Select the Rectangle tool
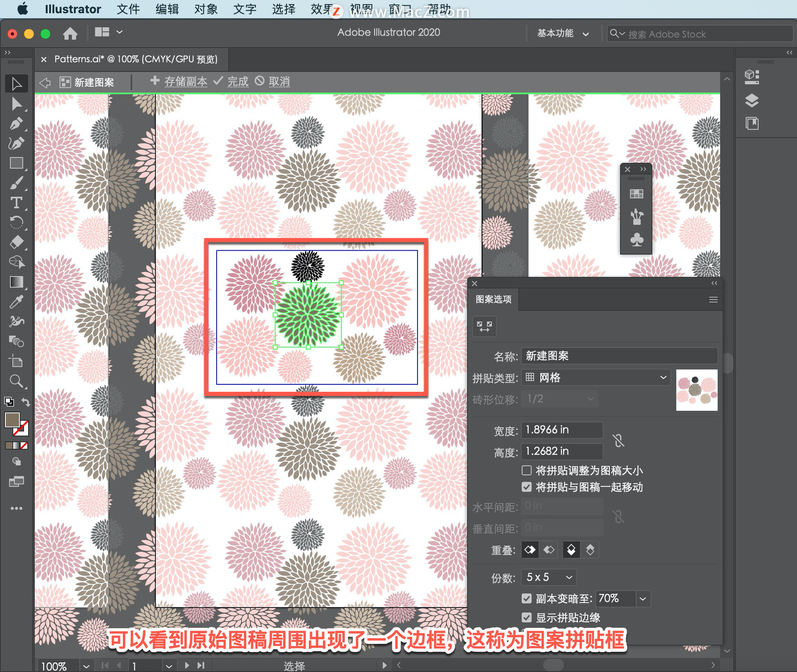The width and height of the screenshot is (797, 672). [17, 163]
